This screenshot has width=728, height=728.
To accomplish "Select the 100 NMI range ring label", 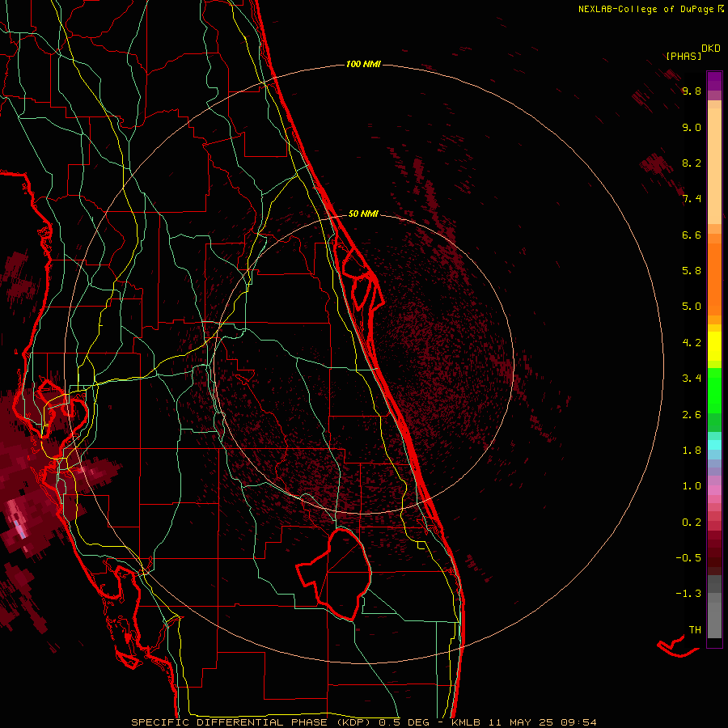I will (363, 64).
